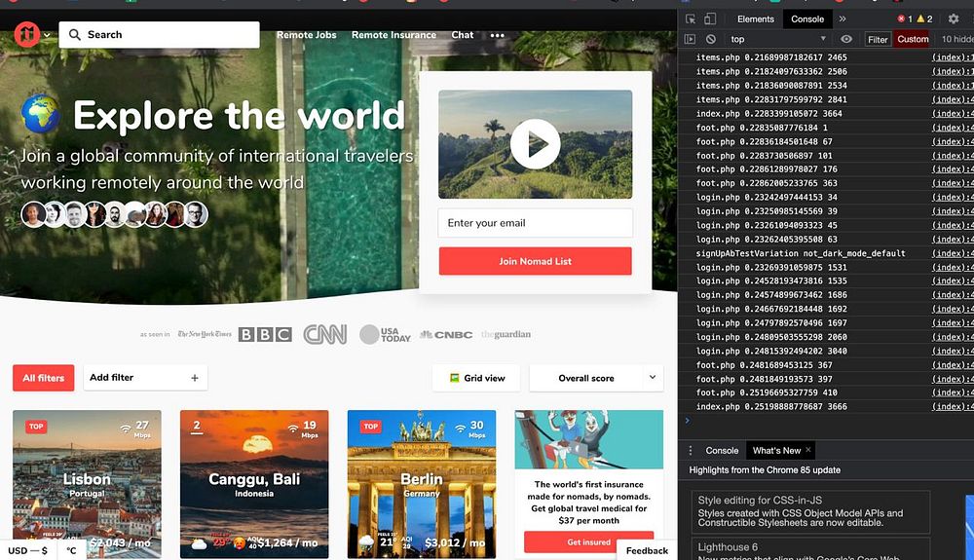Viewport: 974px width, 560px height.
Task: Open the Lisbon city card
Action: [87, 484]
